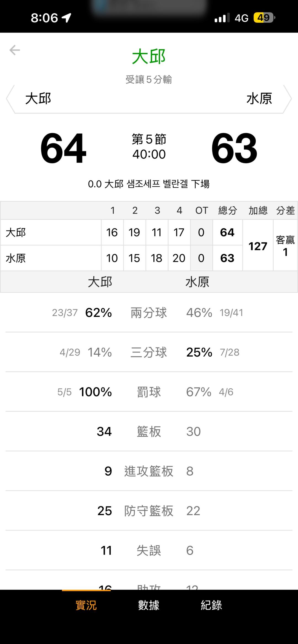The height and width of the screenshot is (644, 298).
Task: Open the 數據 tab
Action: tap(149, 605)
